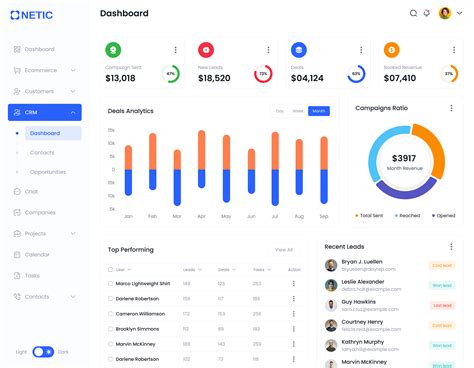
Task: Click the Opened legend item
Action: [444, 216]
